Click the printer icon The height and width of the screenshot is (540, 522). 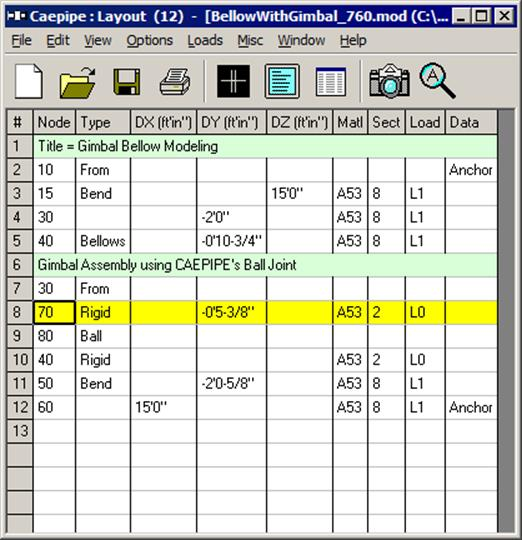(175, 82)
